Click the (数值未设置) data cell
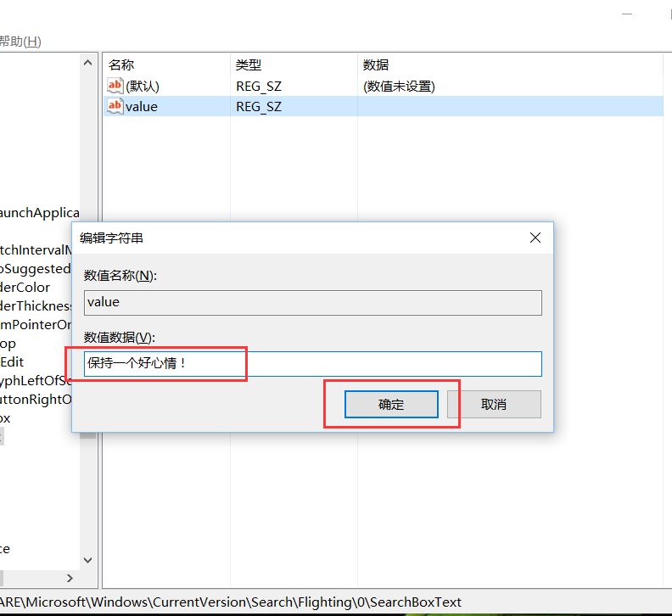The image size is (672, 616). click(x=399, y=86)
